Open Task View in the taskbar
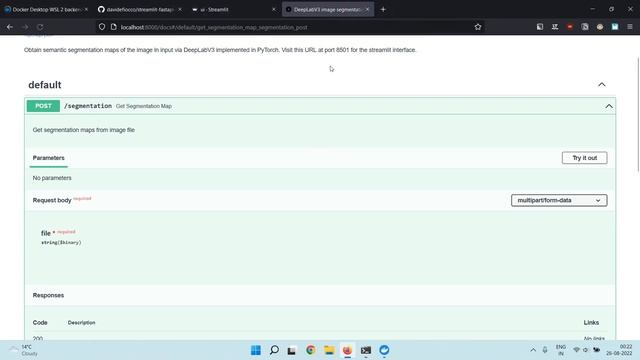This screenshot has height=360, width=640. tap(291, 350)
